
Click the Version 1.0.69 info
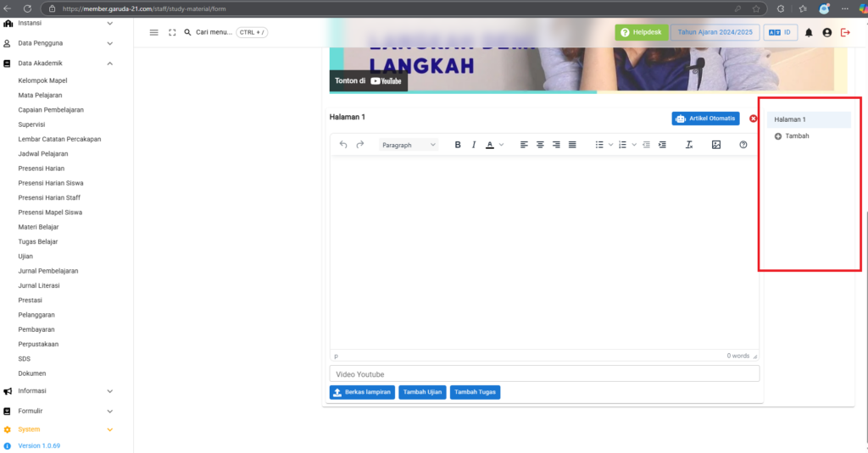pos(39,446)
